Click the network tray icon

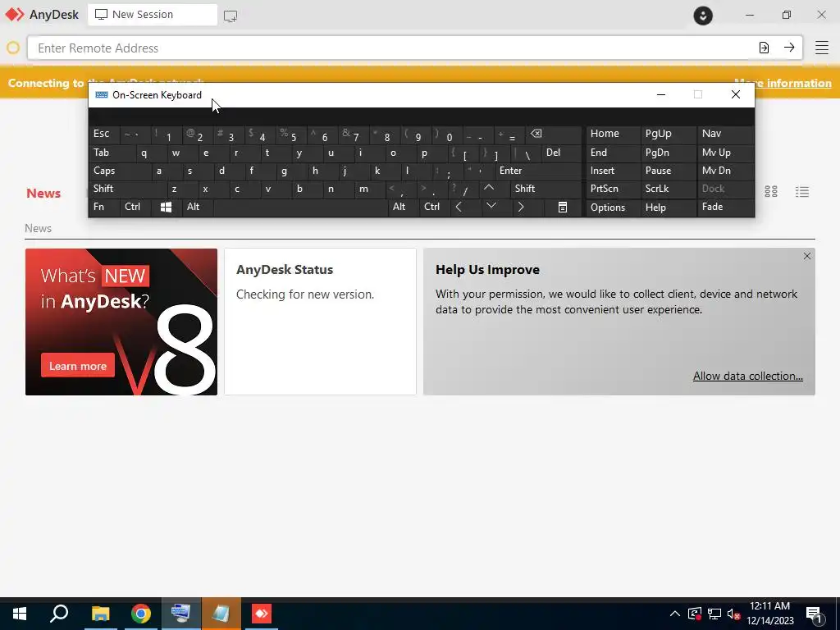click(714, 614)
